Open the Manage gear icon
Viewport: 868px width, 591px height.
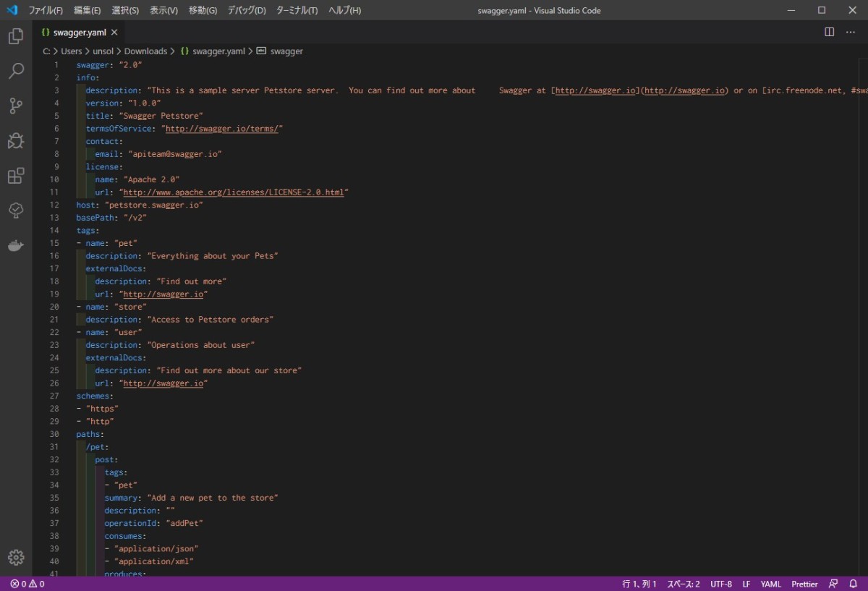tap(16, 557)
